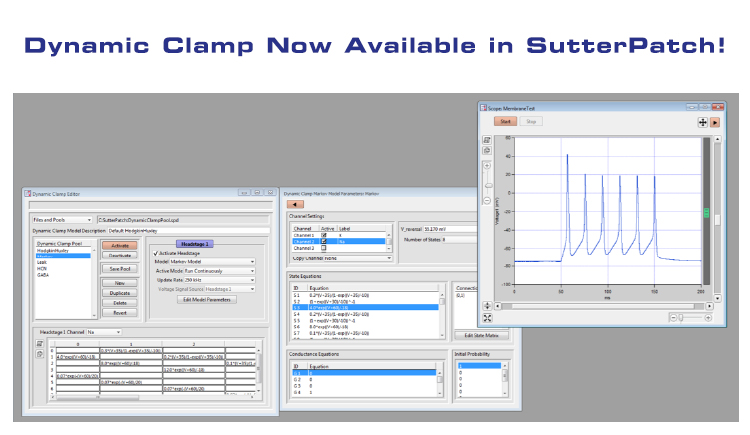Click highlighted Initial Probability value 1
This screenshot has height=435, width=750.
[x=479, y=366]
